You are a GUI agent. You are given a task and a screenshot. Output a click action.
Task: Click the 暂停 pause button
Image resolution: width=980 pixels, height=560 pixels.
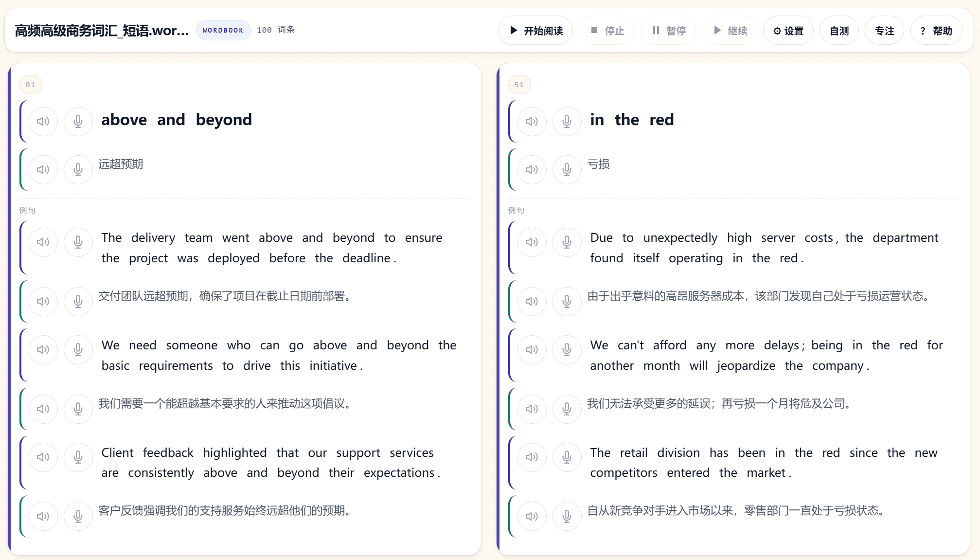point(668,31)
